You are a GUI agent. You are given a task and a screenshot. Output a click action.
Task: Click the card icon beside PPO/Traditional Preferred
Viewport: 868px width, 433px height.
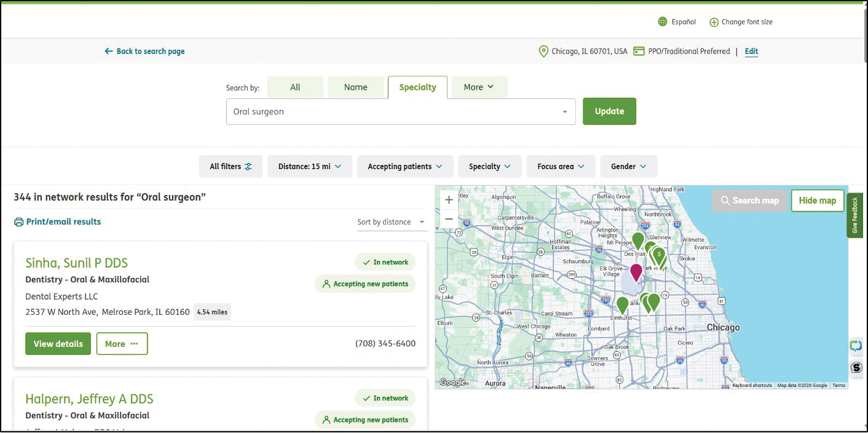point(639,51)
